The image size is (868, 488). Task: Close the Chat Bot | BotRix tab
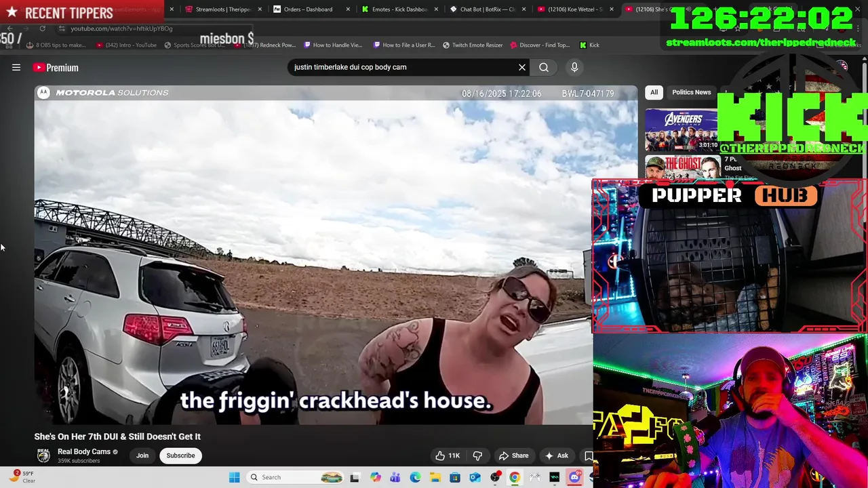tap(524, 9)
